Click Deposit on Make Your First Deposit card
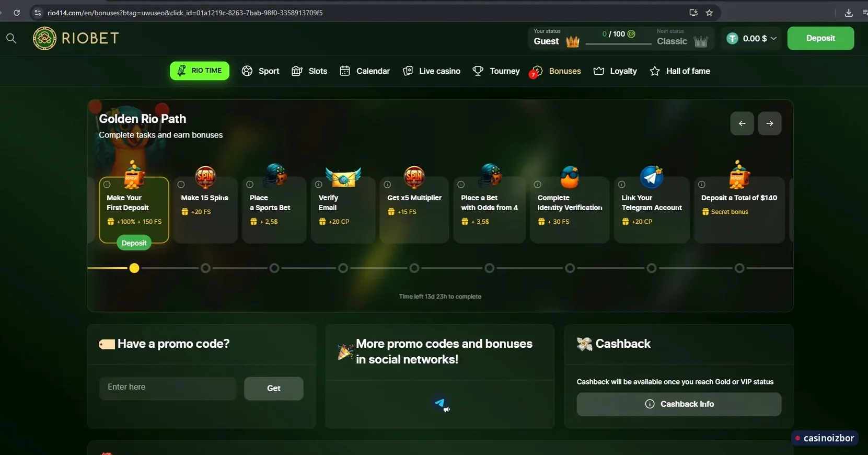This screenshot has width=868, height=455. coord(134,243)
